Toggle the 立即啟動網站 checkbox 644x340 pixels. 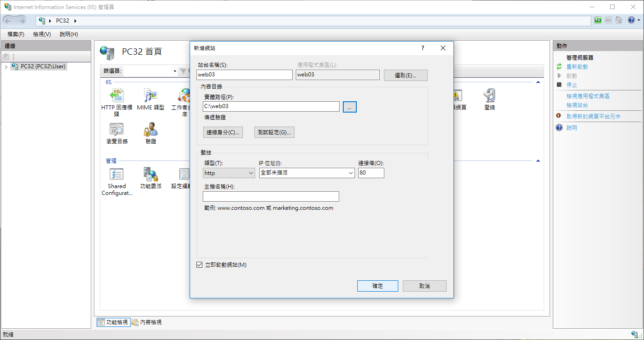(x=200, y=265)
